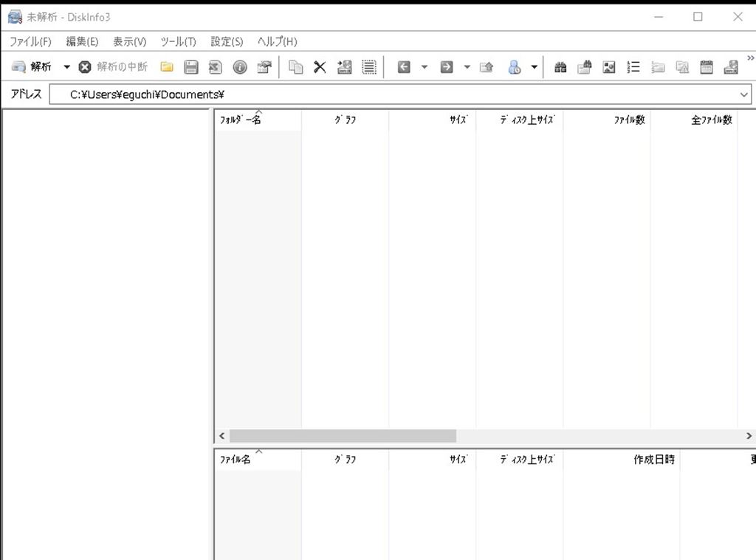Expand the address path combo box
Screen dimensions: 756x560
point(743,94)
